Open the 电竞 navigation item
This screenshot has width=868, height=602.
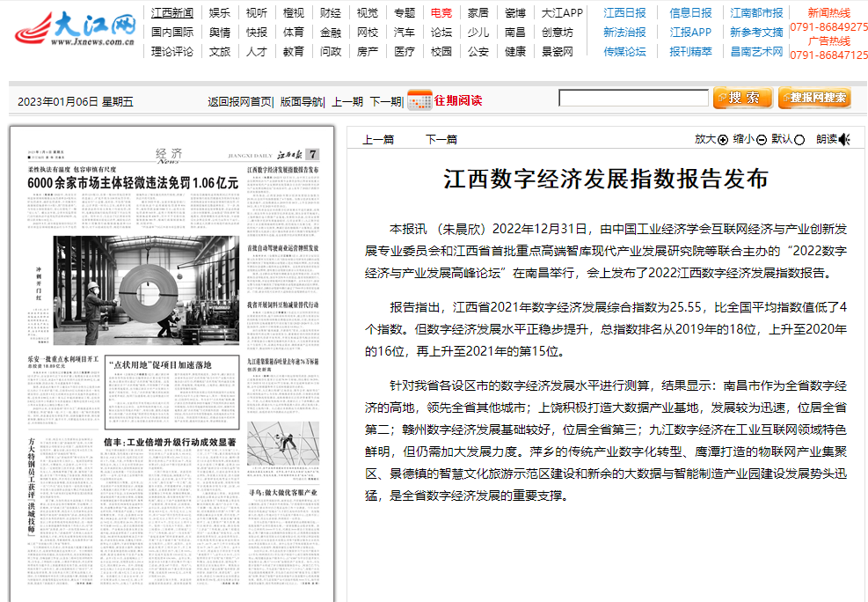pyautogui.click(x=441, y=13)
